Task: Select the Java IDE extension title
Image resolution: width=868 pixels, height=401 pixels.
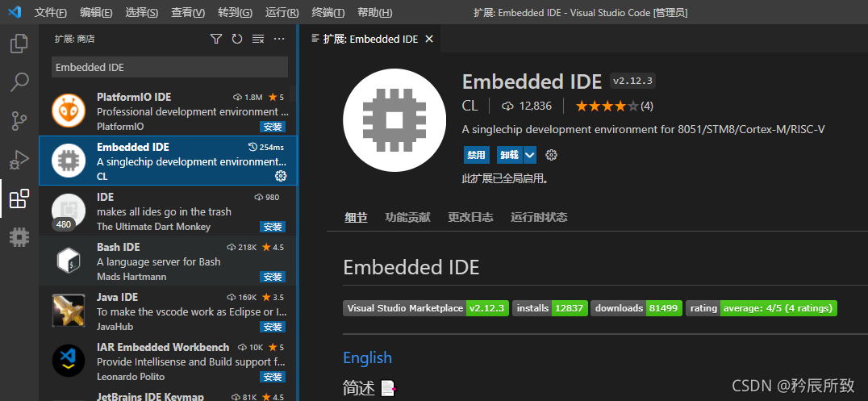Action: click(117, 297)
